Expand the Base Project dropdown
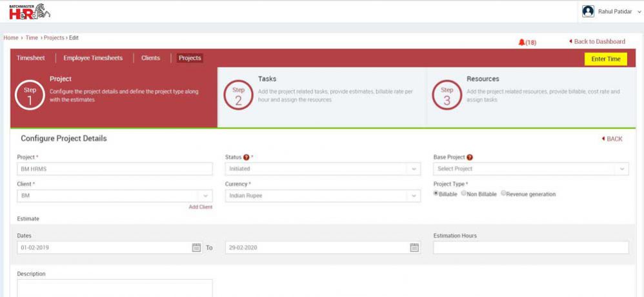This screenshot has width=644, height=297. click(622, 169)
